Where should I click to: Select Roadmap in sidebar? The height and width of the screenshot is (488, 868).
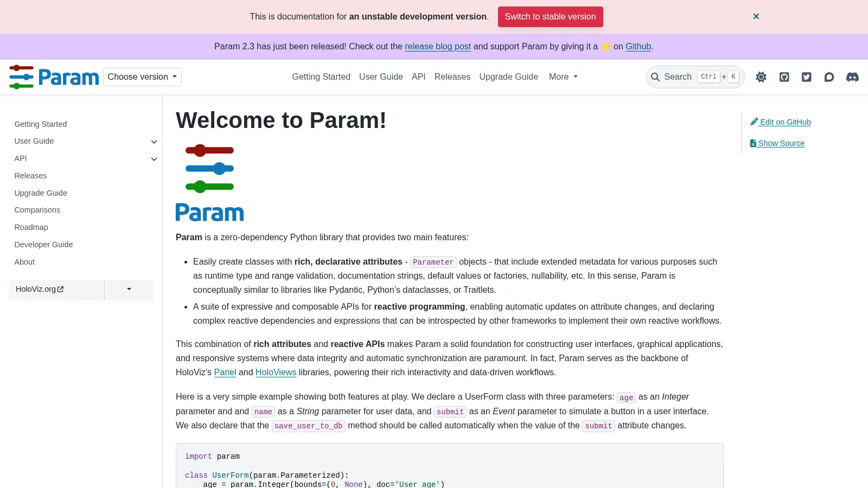pos(31,227)
